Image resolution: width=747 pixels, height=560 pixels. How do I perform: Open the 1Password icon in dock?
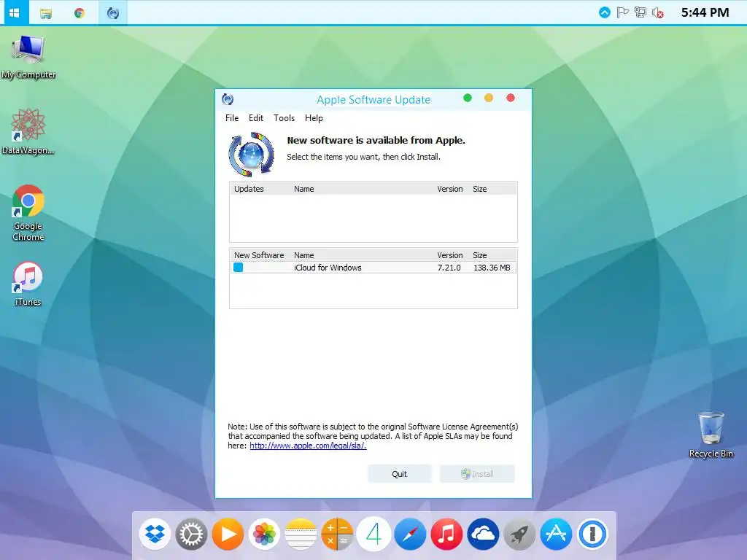tap(592, 534)
